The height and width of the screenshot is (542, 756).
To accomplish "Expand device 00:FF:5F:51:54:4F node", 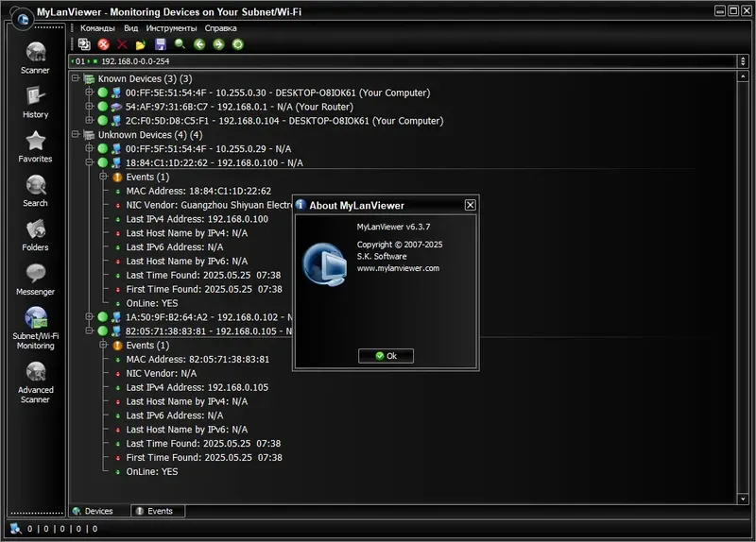I will coord(89,148).
